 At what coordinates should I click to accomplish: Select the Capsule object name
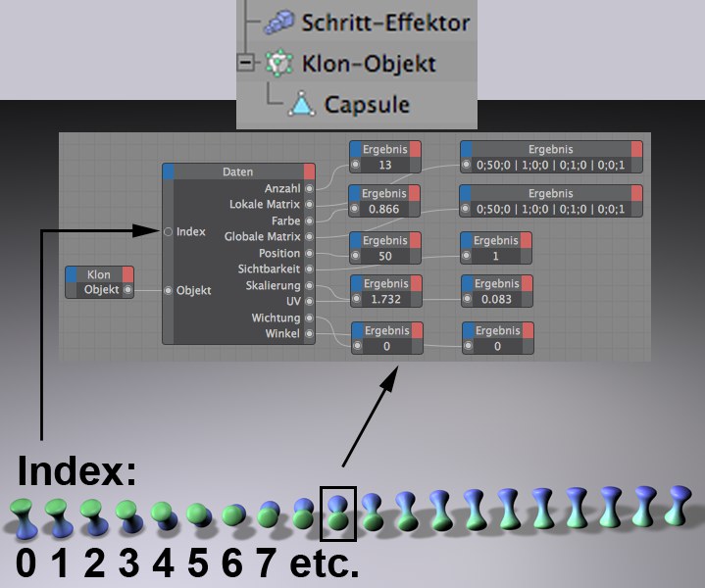coord(367,105)
